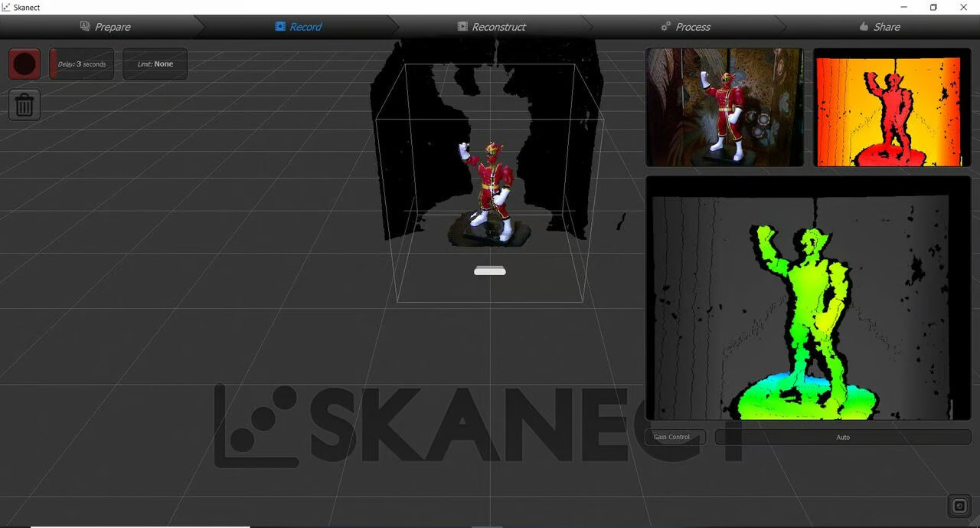Click the Prepare tab's document icon
980x528 pixels.
point(85,26)
